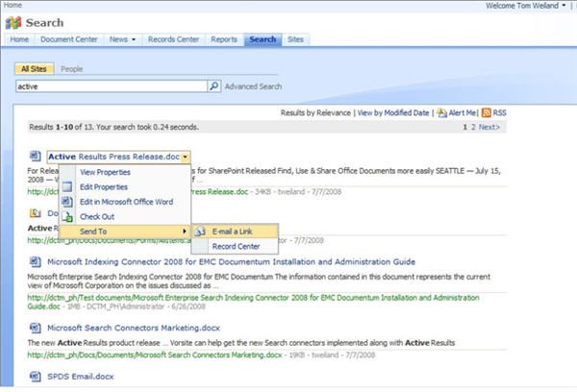This screenshot has width=577, height=392.
Task: Click Word icon beside Microsoft Search Connectors Marketing.docx
Action: [x=35, y=328]
